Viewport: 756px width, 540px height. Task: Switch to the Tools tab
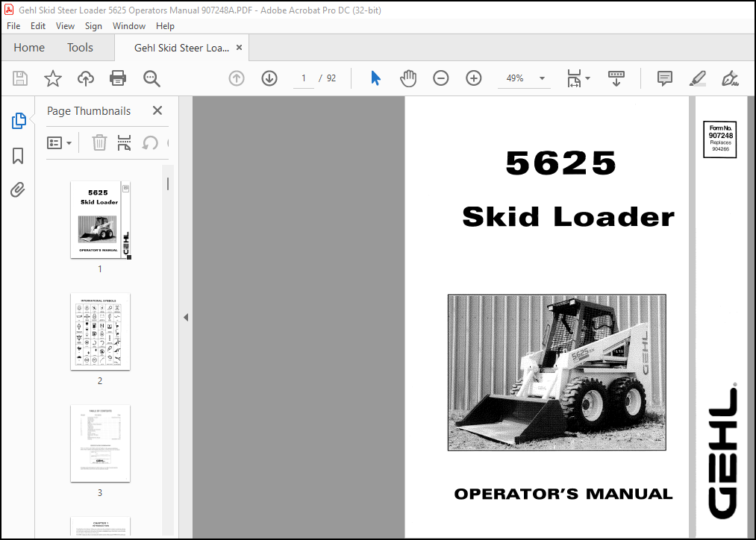coord(80,47)
